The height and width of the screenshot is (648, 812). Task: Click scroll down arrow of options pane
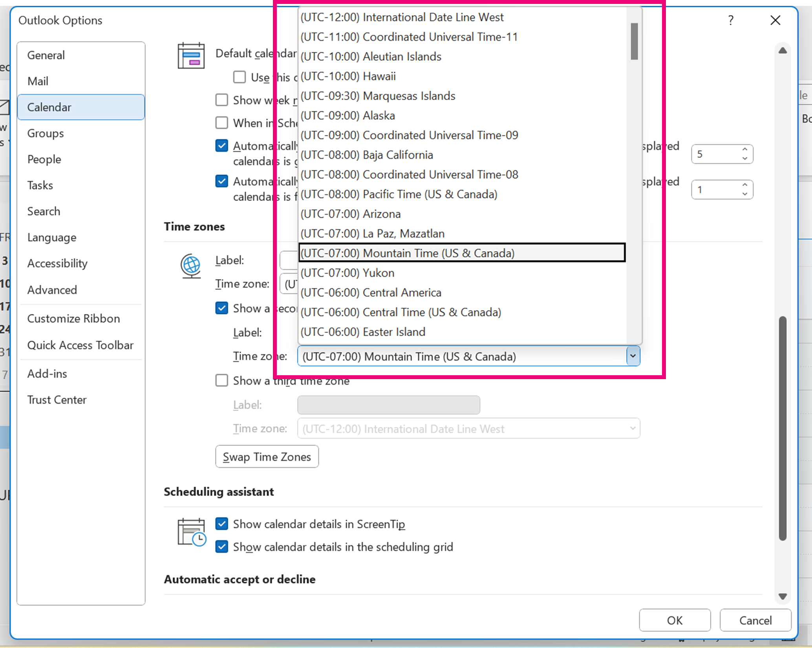(783, 596)
